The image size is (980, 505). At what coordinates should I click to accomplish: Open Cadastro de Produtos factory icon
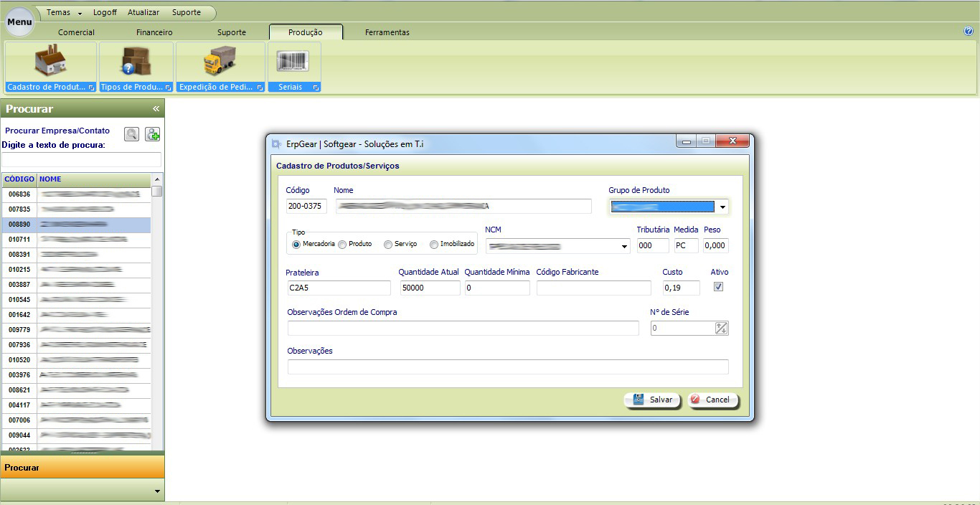(x=50, y=62)
